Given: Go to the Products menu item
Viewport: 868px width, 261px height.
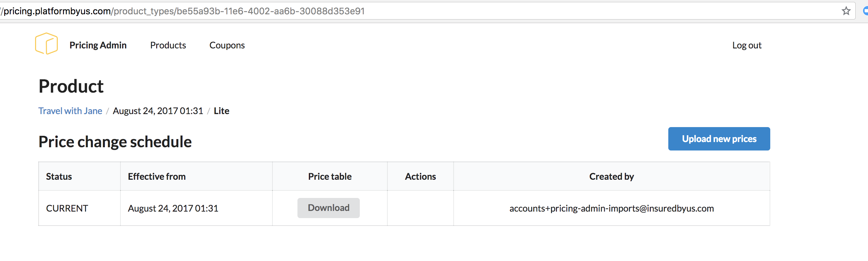Looking at the screenshot, I should click(168, 45).
